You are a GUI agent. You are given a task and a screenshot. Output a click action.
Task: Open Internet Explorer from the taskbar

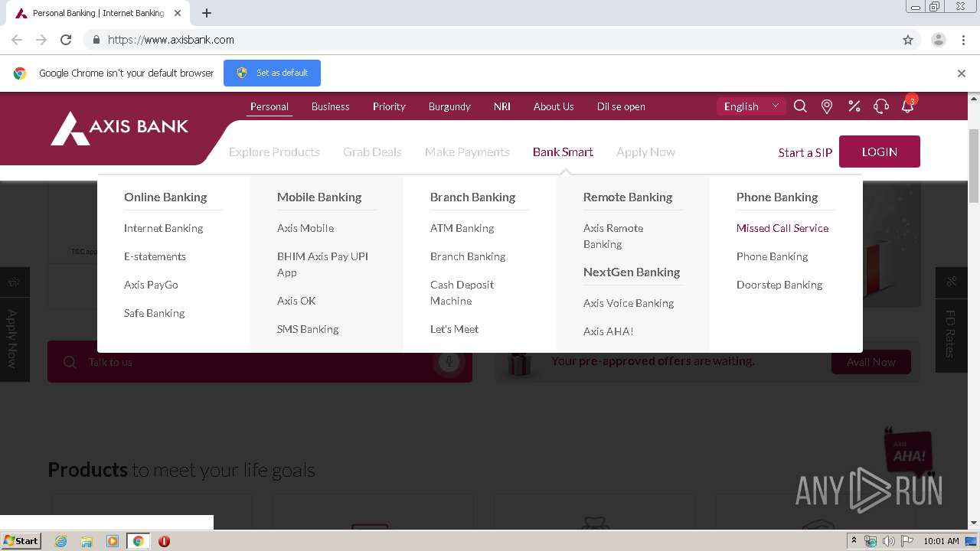pyautogui.click(x=61, y=541)
